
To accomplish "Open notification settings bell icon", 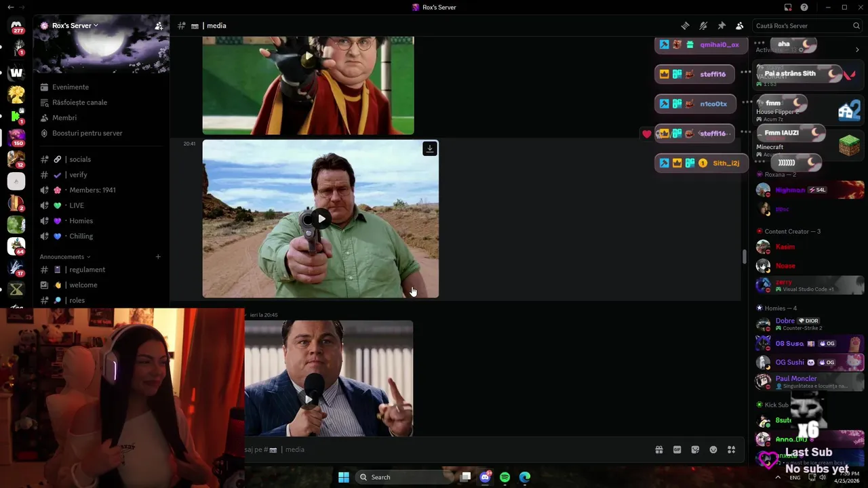I will 703,26.
